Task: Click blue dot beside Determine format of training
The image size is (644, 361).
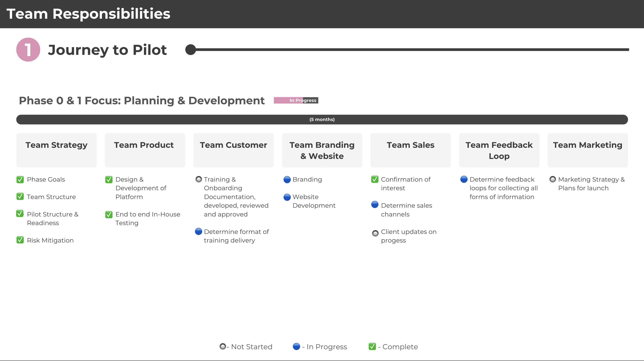Action: point(198,231)
